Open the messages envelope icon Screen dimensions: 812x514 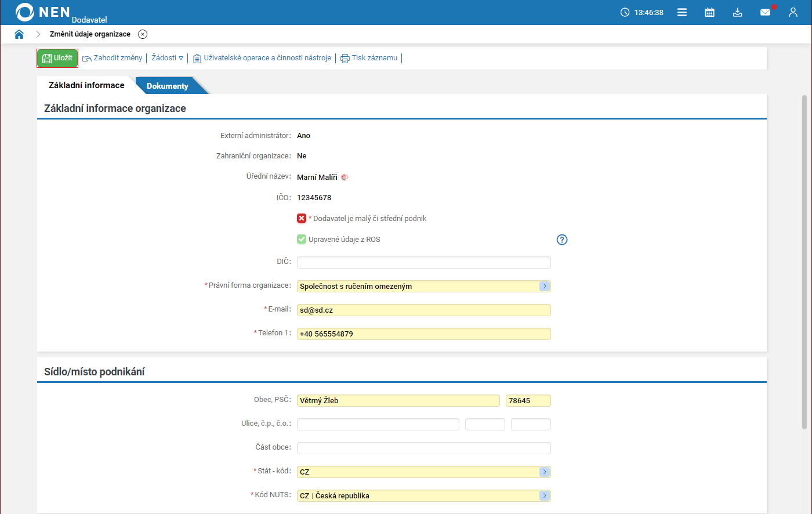coord(766,12)
